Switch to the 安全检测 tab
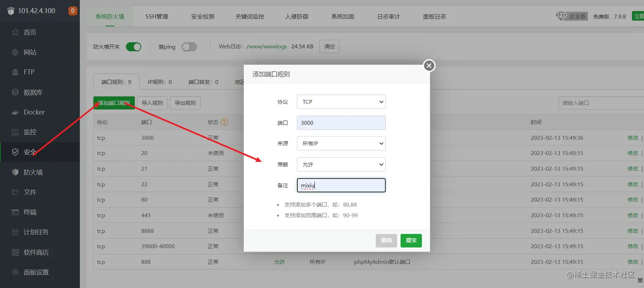 (203, 17)
